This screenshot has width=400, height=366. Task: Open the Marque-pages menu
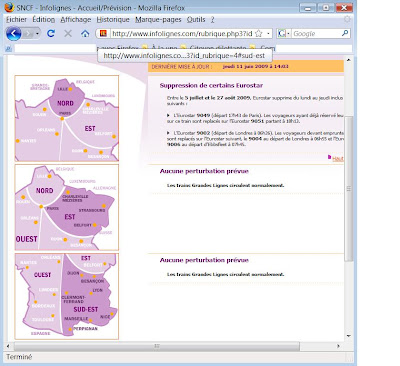[158, 20]
